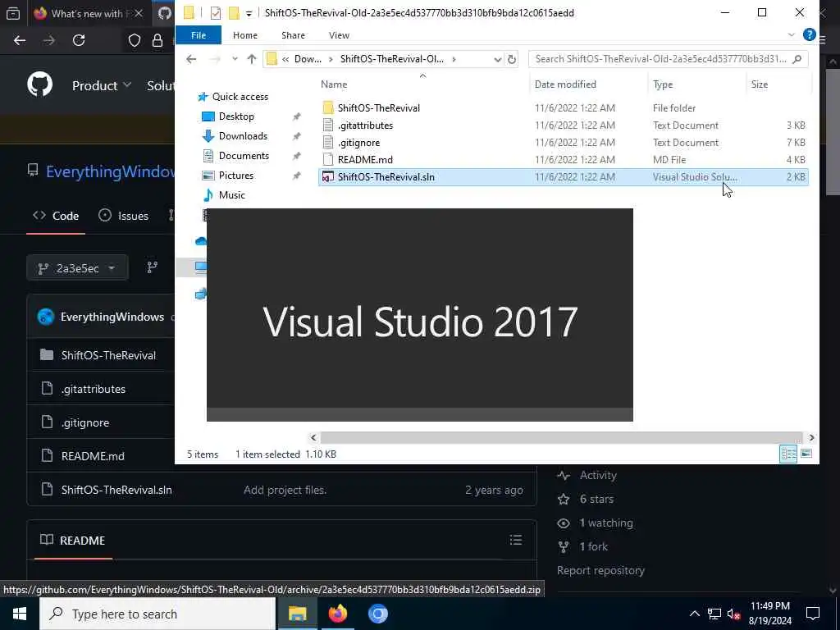Show hidden system tray icons chevron
The height and width of the screenshot is (630, 840).
[x=694, y=614]
